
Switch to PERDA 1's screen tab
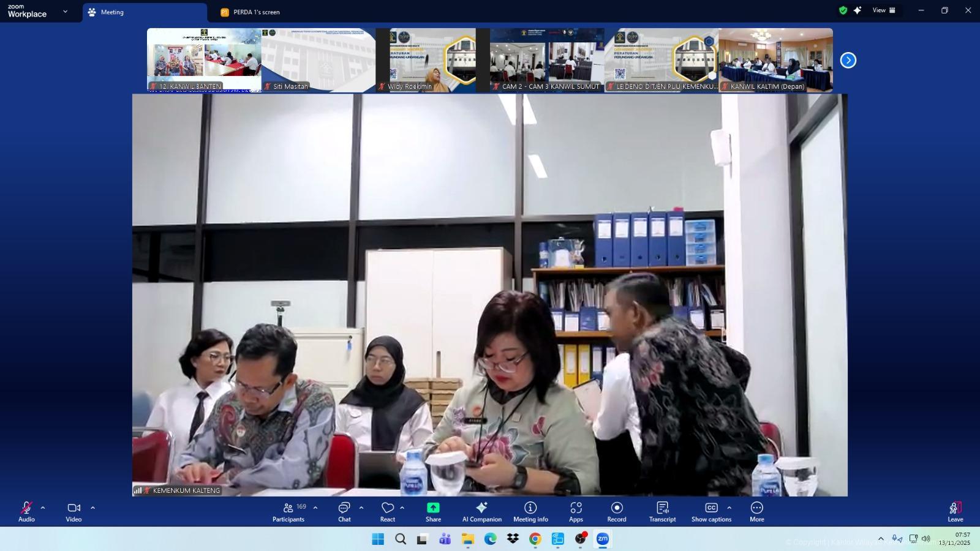pos(256,12)
